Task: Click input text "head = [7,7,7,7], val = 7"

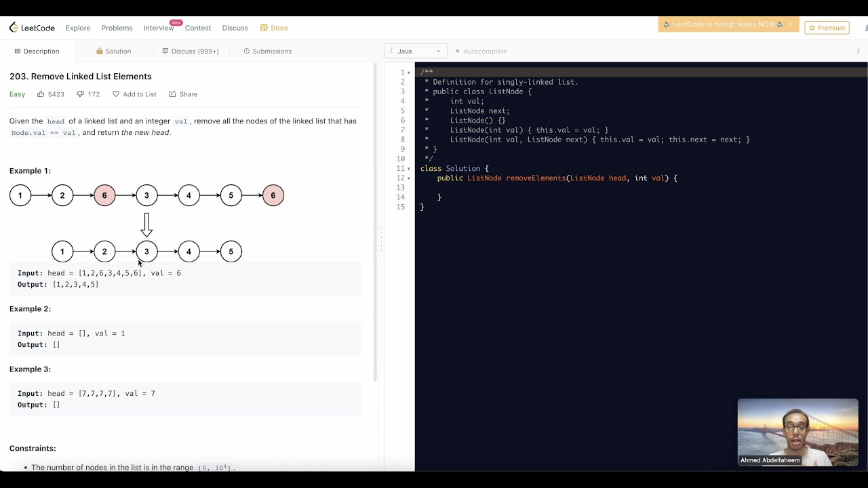Action: [101, 394]
